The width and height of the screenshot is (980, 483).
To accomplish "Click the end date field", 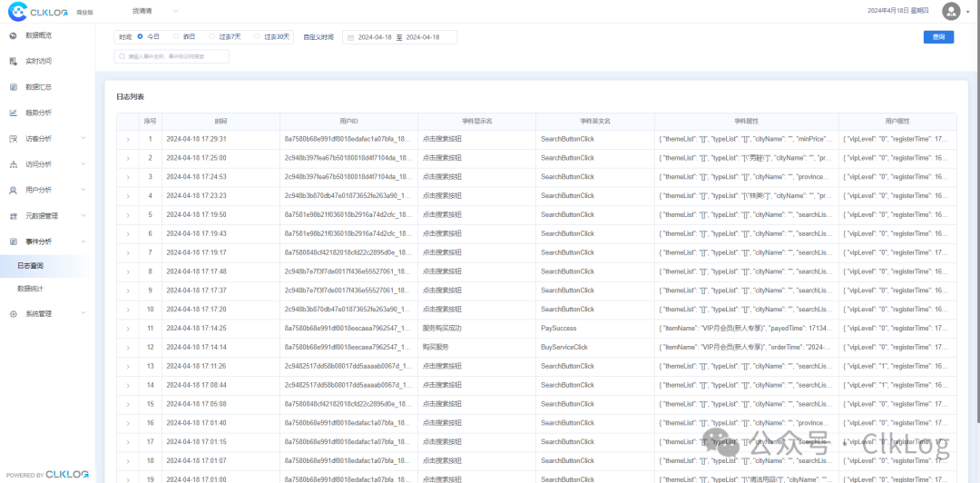I will coord(423,37).
